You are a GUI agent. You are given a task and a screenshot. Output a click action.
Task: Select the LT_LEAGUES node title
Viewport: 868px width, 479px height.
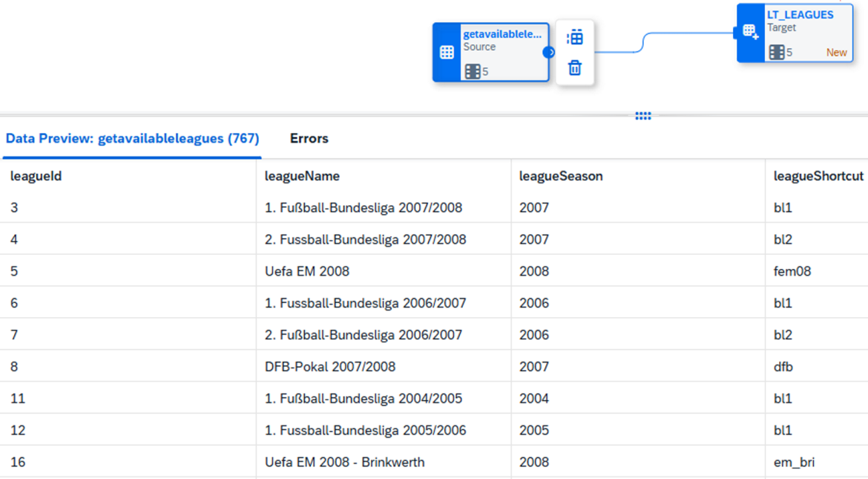tap(800, 15)
